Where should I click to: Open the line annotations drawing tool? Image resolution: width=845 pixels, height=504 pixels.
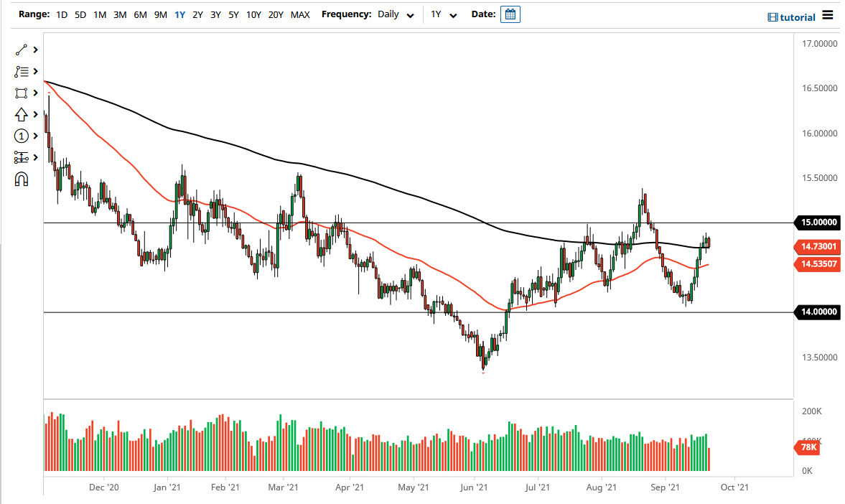tap(22, 71)
